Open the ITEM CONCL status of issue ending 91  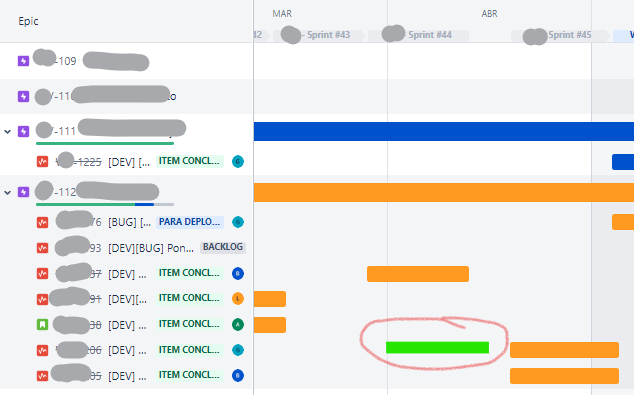(x=190, y=298)
